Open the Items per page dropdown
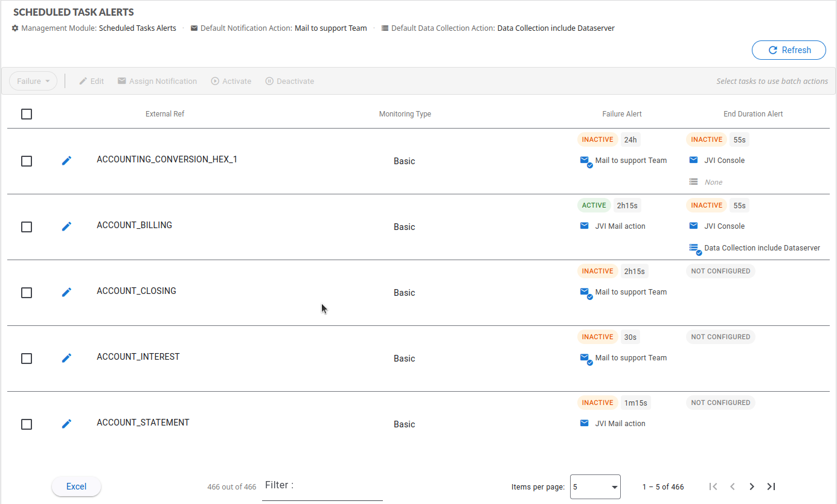Screen dimensions: 837x504 (595, 487)
